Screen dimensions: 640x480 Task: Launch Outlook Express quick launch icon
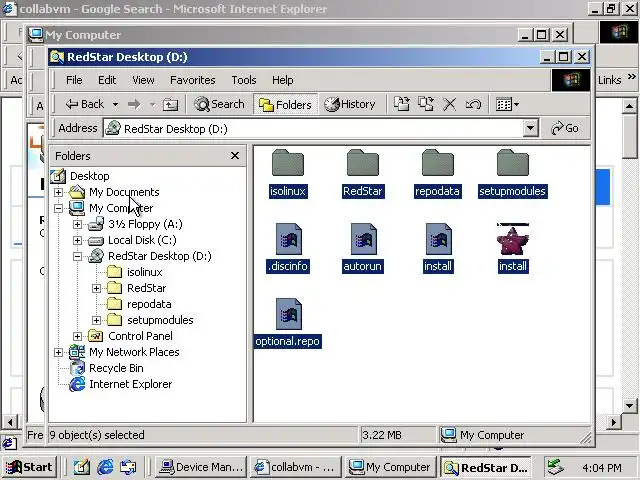(128, 467)
